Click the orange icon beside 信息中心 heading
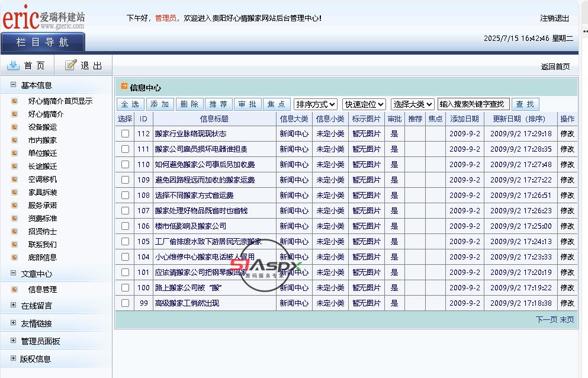The image size is (588, 378). point(124,87)
